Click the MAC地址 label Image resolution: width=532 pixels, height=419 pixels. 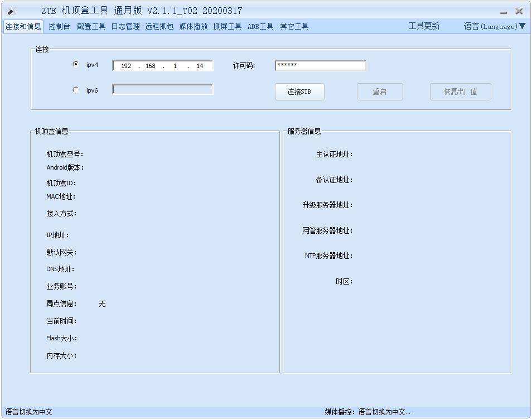point(61,196)
